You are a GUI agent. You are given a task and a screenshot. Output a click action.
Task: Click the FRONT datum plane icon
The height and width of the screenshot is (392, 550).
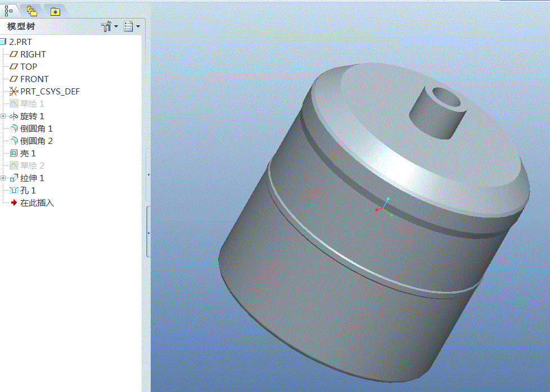(x=13, y=79)
